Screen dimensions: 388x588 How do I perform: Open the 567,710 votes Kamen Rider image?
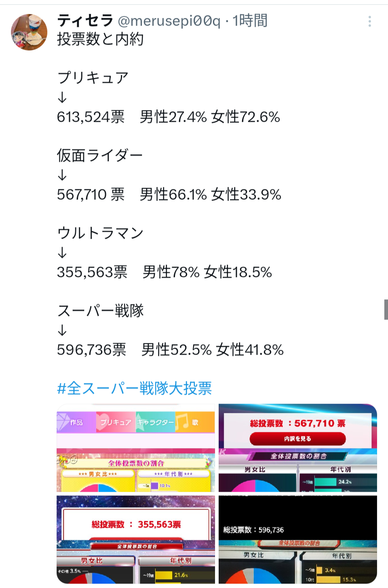(298, 448)
